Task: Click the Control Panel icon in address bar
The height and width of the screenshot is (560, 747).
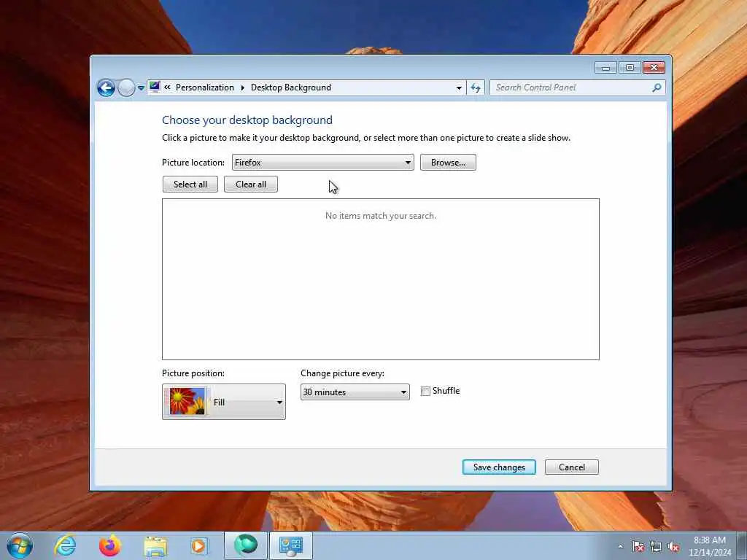Action: (x=155, y=87)
